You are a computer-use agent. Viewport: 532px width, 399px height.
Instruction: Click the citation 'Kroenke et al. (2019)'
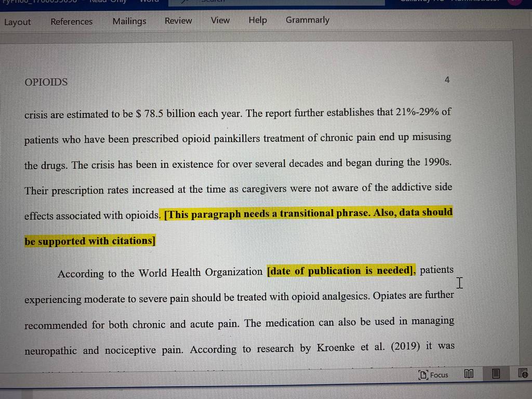[x=368, y=347]
